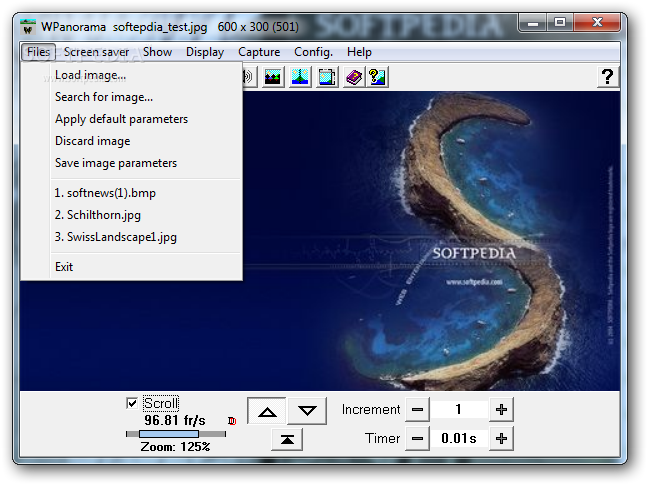Click the question mark over picture icon
Screen dimensions: 648x485
tap(377, 77)
